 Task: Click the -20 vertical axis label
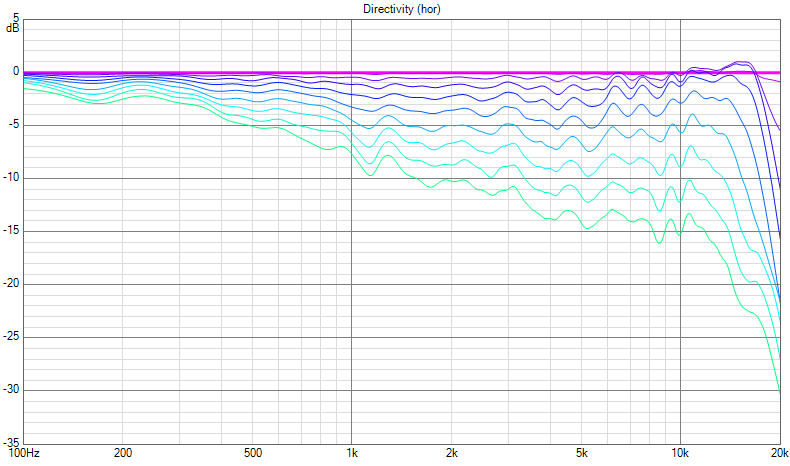[x=11, y=284]
